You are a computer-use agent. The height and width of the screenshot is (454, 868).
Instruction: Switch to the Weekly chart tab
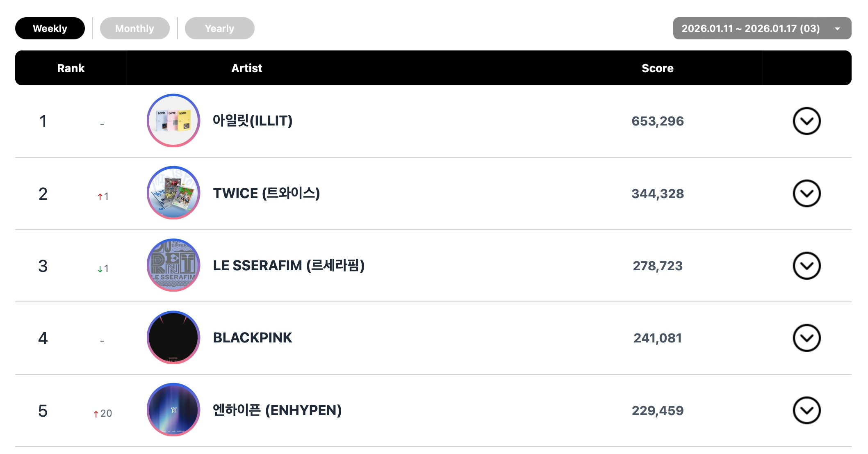point(50,28)
